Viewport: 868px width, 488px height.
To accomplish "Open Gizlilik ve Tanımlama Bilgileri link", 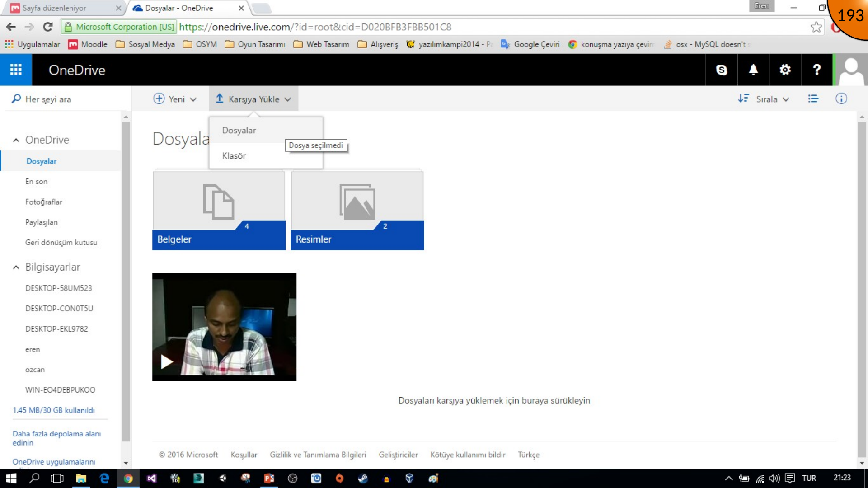I will (318, 455).
